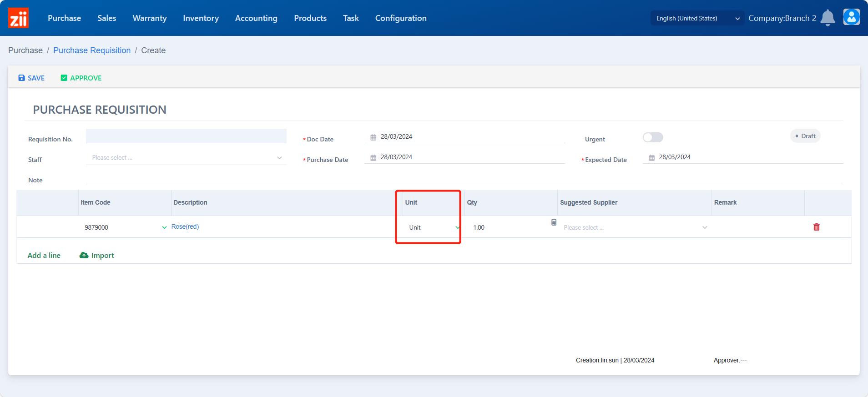This screenshot has width=868, height=397.
Task: Click the Import button
Action: pyautogui.click(x=97, y=255)
